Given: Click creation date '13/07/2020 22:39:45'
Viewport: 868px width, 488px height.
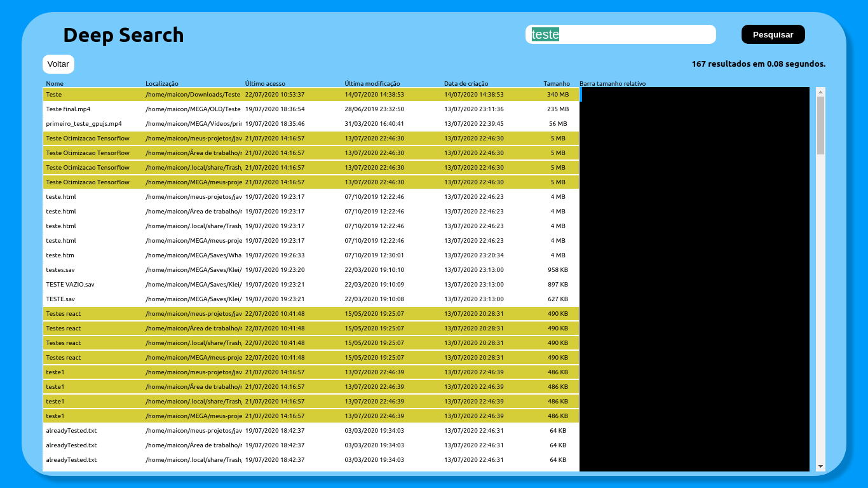Looking at the screenshot, I should pos(474,124).
